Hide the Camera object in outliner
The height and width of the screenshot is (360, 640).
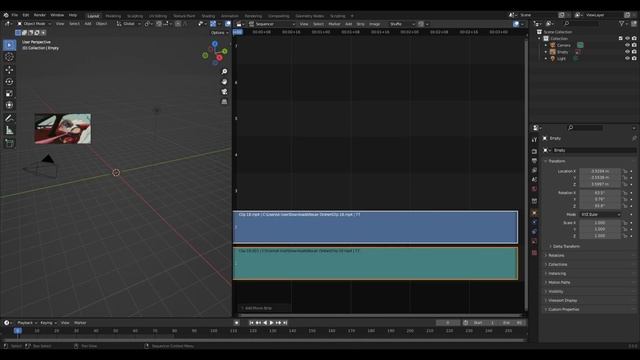click(627, 45)
